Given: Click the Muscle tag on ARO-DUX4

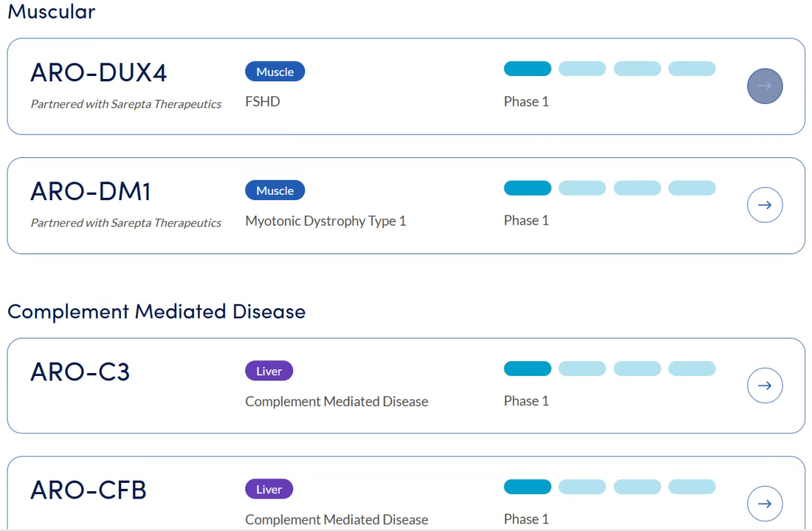Looking at the screenshot, I should tap(275, 72).
